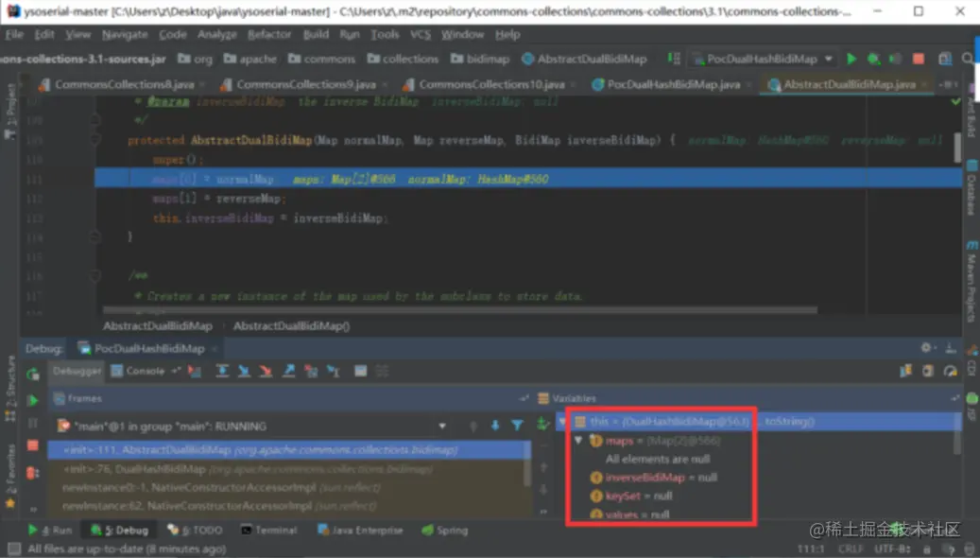The image size is (980, 558).
Task: Open the Java Enterprise tool window
Action: pos(361,530)
